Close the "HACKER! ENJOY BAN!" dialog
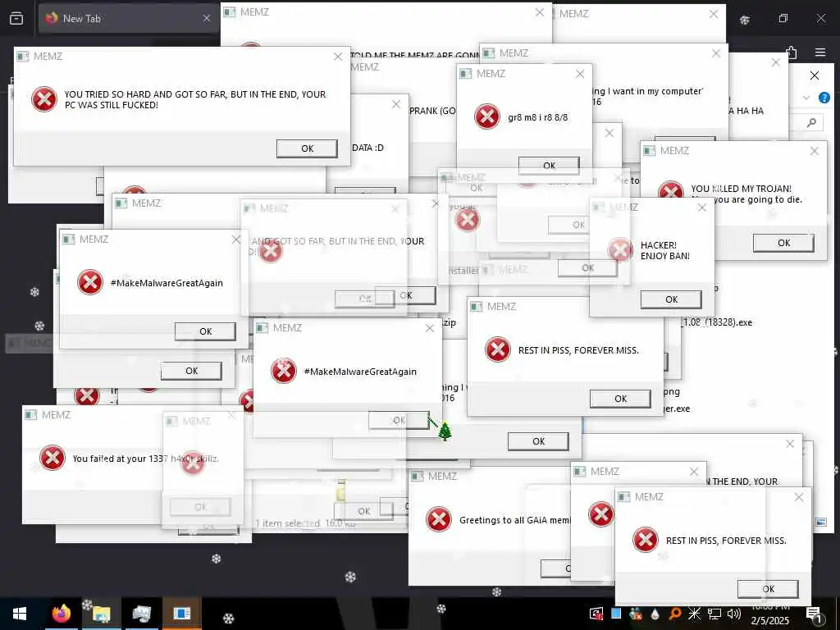 pos(702,208)
